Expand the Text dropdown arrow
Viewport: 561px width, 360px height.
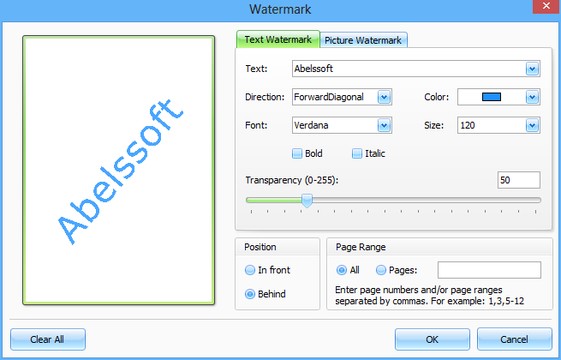click(x=532, y=68)
